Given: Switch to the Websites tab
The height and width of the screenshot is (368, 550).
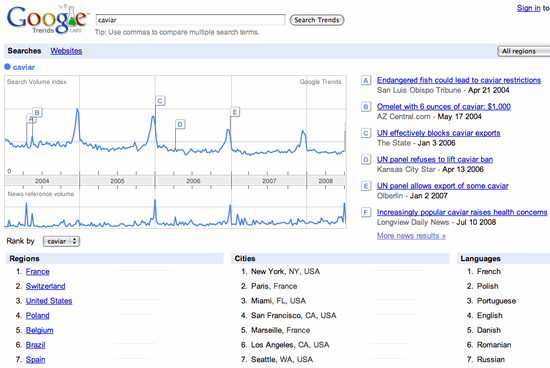Looking at the screenshot, I should [66, 51].
